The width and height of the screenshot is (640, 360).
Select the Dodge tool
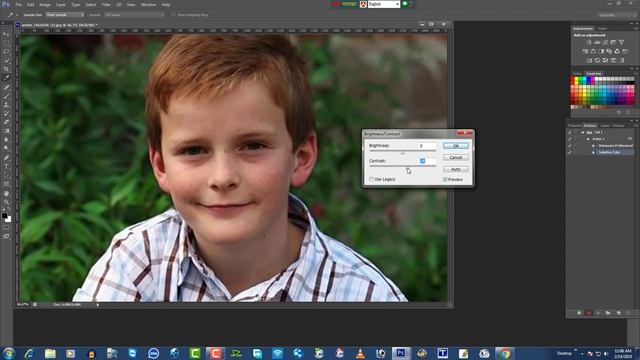tap(6, 149)
